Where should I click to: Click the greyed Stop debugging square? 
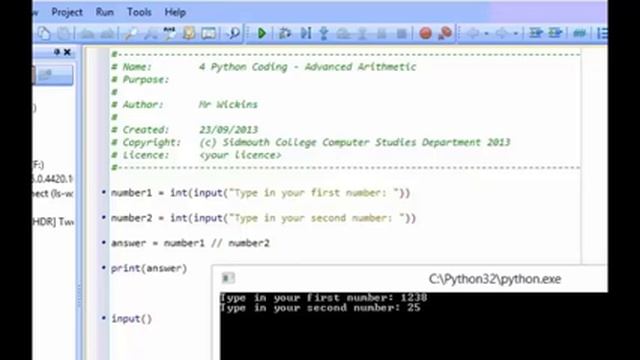pos(402,33)
